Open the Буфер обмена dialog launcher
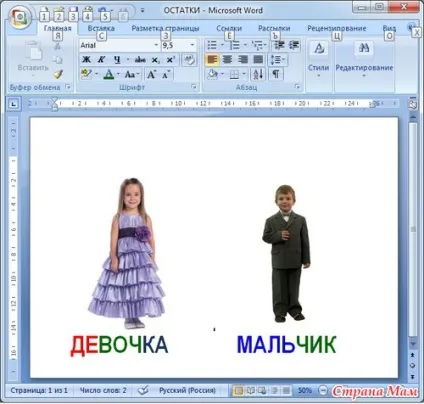The image size is (424, 404). tap(68, 87)
